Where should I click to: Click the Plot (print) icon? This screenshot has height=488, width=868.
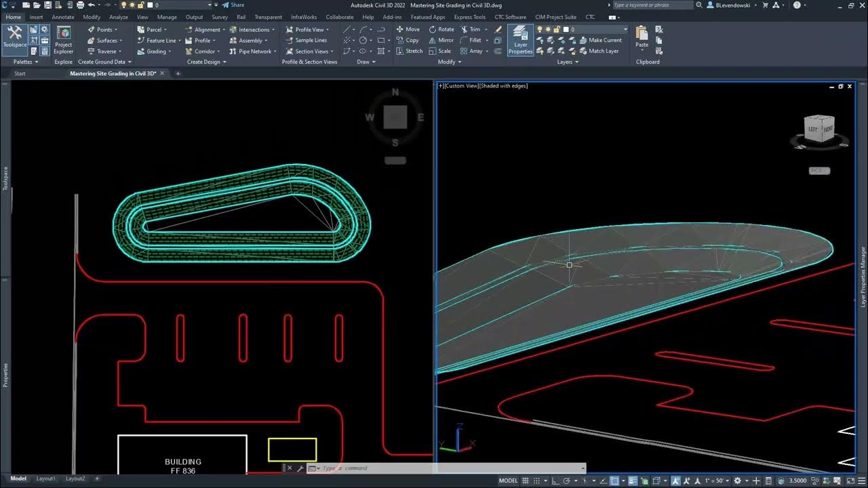(80, 5)
